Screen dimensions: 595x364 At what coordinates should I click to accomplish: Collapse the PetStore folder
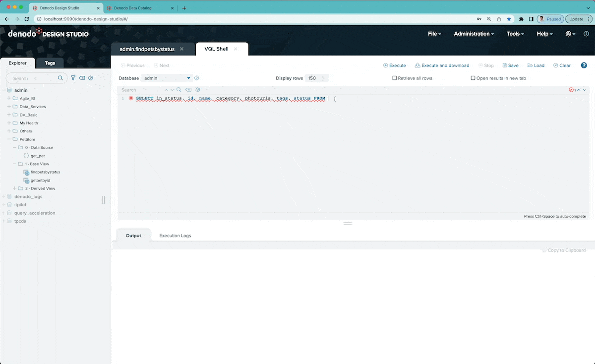pos(9,139)
